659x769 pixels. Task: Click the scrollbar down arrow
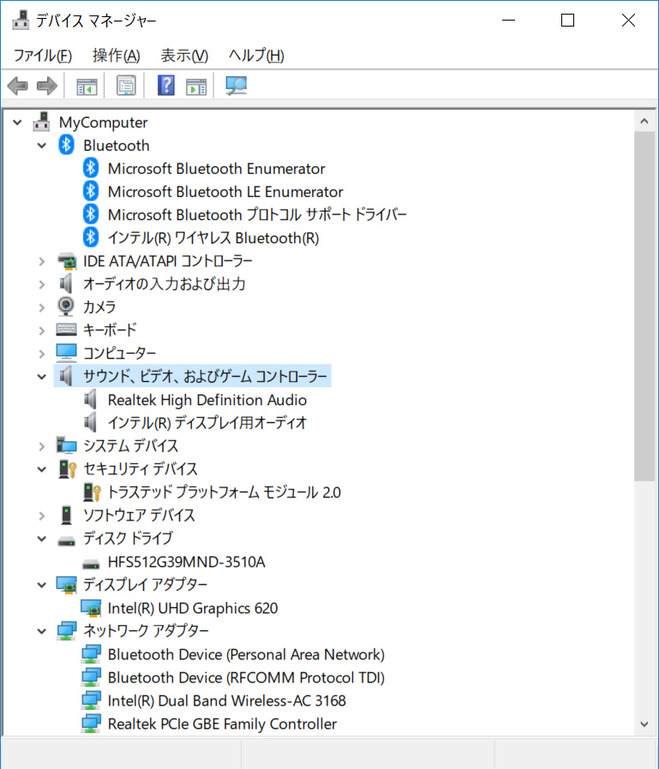tap(644, 724)
